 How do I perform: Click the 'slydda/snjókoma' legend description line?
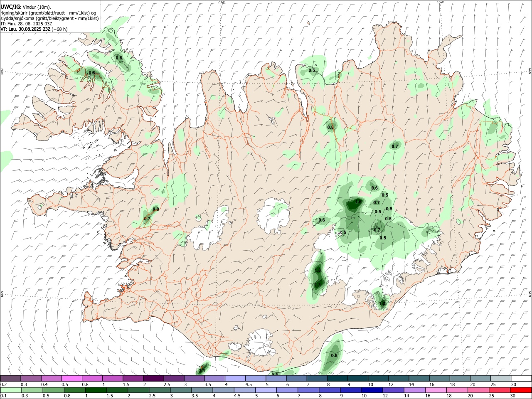point(49,18)
